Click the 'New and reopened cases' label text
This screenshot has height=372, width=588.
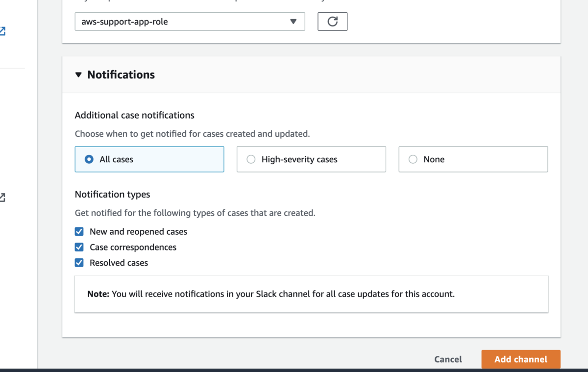pos(138,231)
